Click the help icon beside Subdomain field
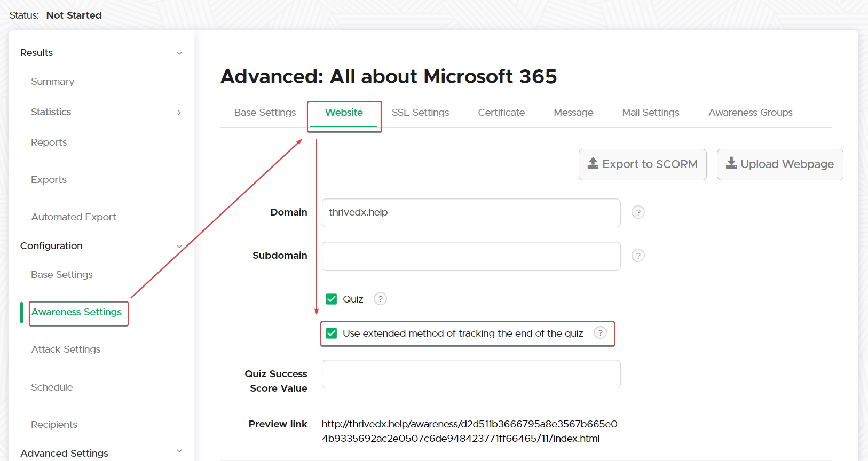Screen dimensions: 868x461 click(x=638, y=256)
